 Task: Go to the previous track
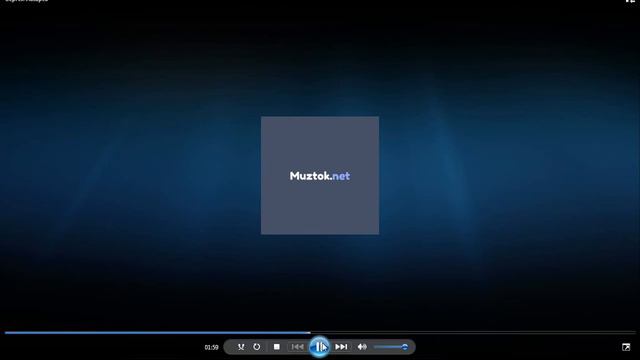tap(297, 347)
